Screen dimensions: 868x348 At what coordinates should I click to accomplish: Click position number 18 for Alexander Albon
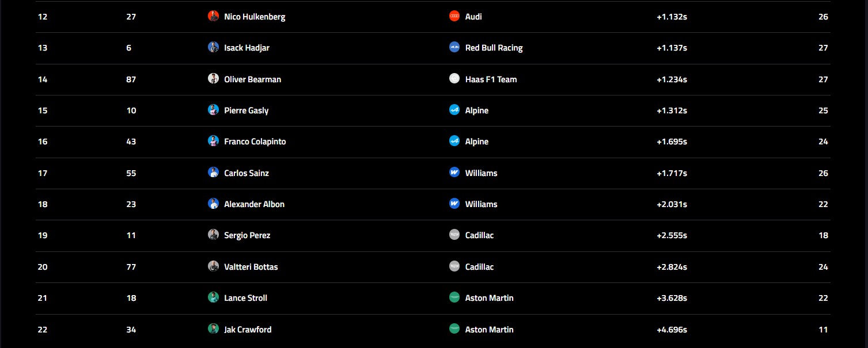pyautogui.click(x=43, y=204)
